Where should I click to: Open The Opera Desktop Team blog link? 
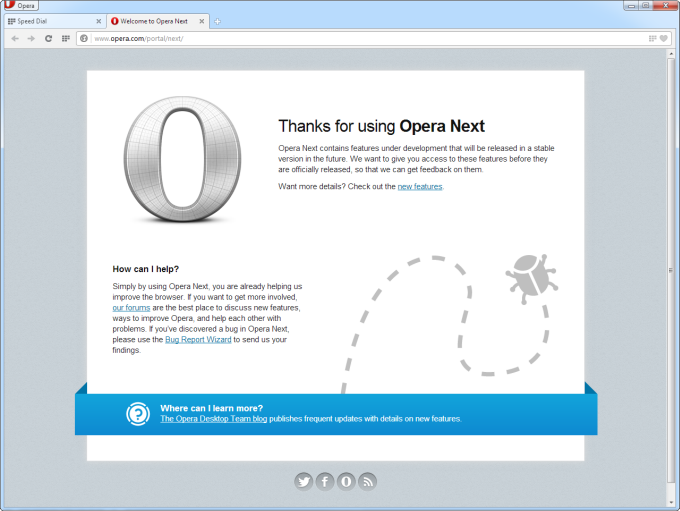click(213, 419)
